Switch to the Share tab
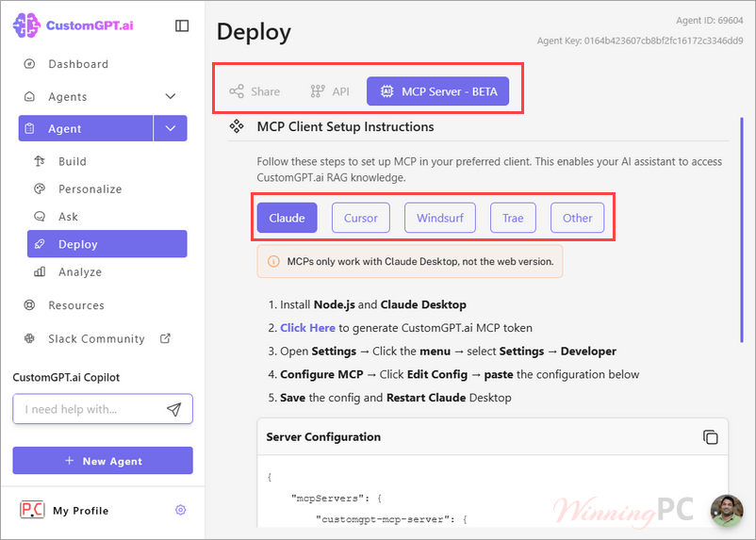This screenshot has height=540, width=756. (x=255, y=91)
